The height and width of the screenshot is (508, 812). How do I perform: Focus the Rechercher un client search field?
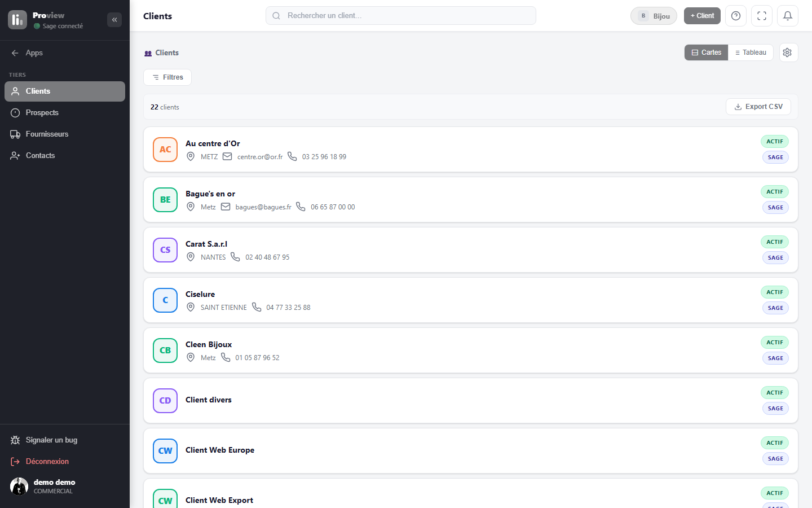401,16
